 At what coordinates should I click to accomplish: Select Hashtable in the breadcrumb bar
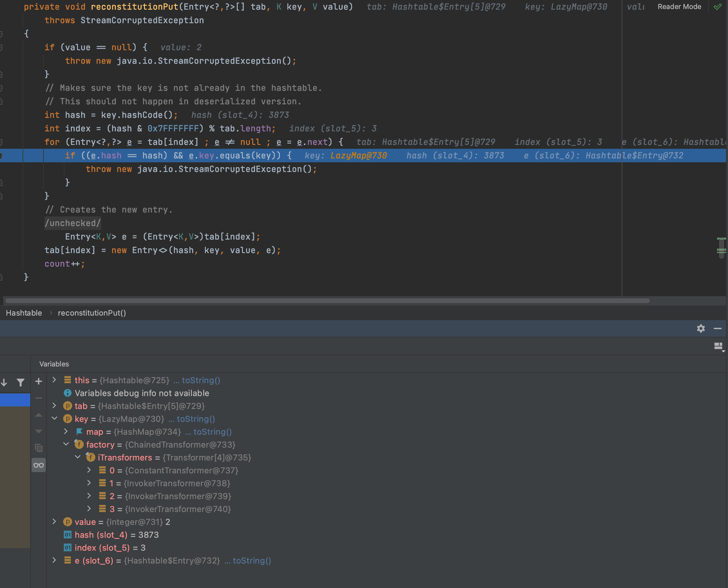tap(24, 313)
